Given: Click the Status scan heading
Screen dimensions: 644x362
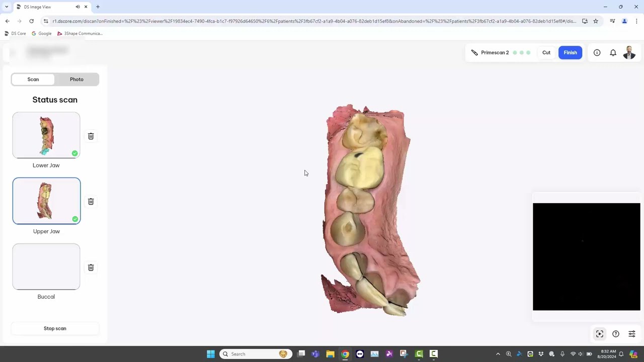Looking at the screenshot, I should click(x=55, y=100).
